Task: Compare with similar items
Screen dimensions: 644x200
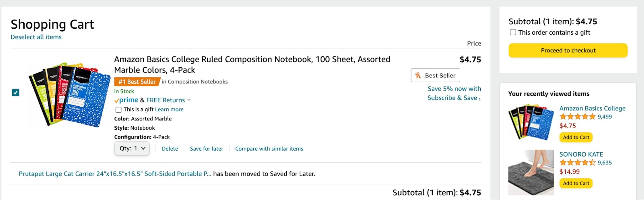Action: [x=269, y=149]
